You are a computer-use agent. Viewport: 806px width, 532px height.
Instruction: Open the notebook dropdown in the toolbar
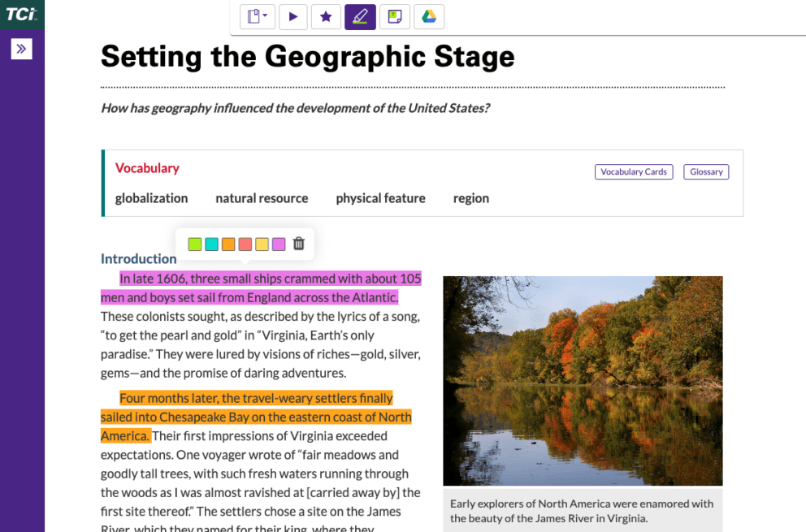258,16
